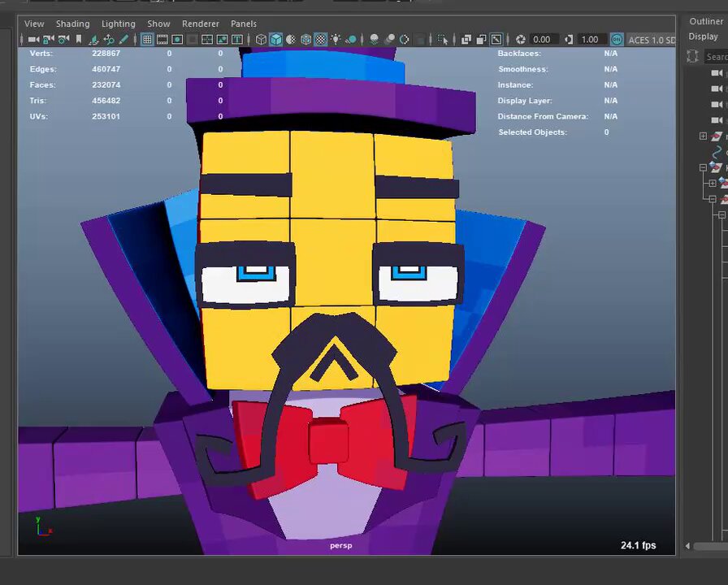Click the Tris count 456482
728x585 pixels.
point(106,101)
